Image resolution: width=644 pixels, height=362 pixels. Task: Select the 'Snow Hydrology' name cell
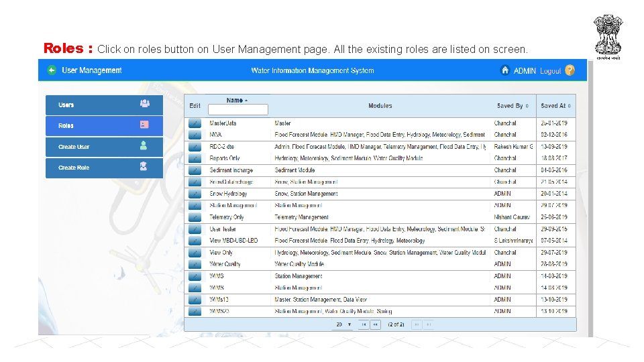pyautogui.click(x=228, y=194)
